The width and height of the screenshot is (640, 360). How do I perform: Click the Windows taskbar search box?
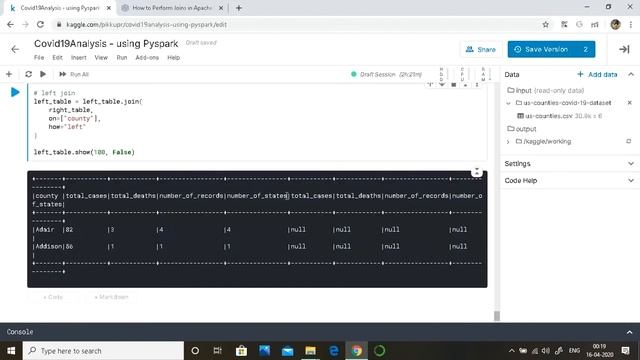pos(103,351)
